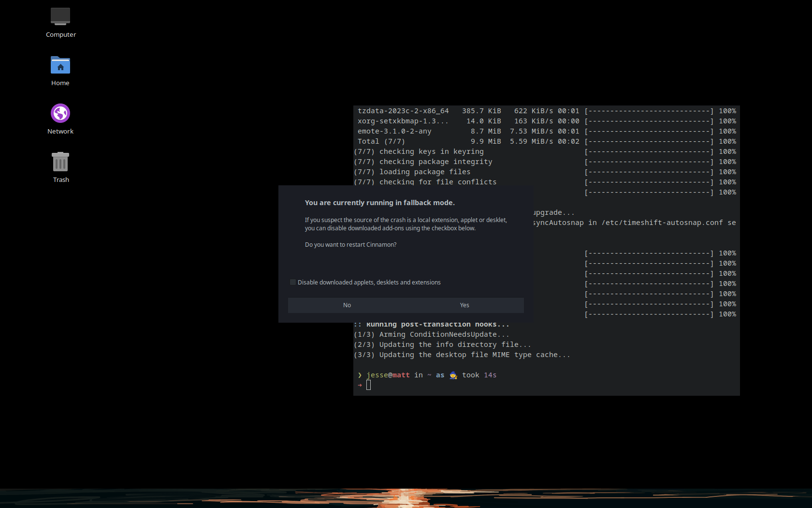The image size is (812, 508).
Task: Click the terminal prompt cursor
Action: (368, 385)
